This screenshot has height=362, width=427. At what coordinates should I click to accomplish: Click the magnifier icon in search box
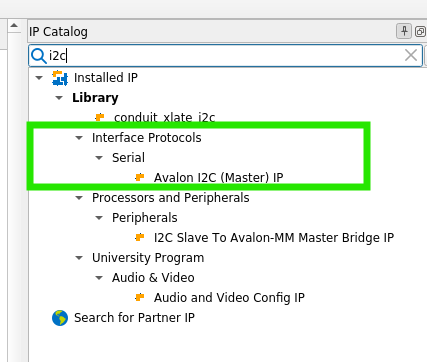click(x=39, y=56)
